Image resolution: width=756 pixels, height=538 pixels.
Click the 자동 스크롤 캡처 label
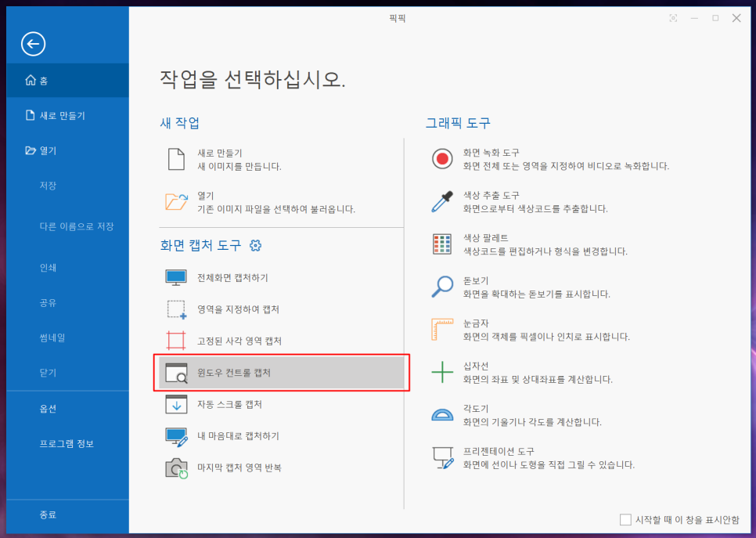(229, 404)
